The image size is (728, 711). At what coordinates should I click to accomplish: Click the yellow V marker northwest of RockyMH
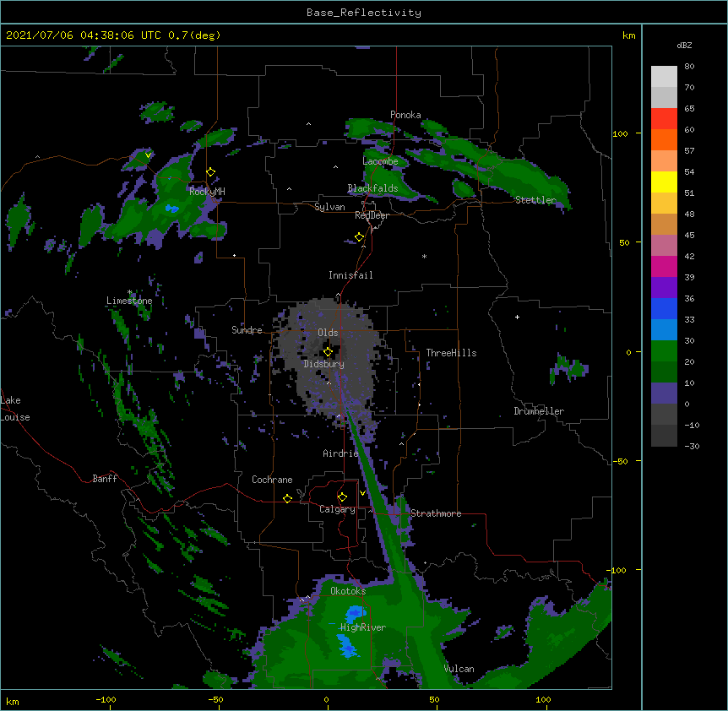148,155
